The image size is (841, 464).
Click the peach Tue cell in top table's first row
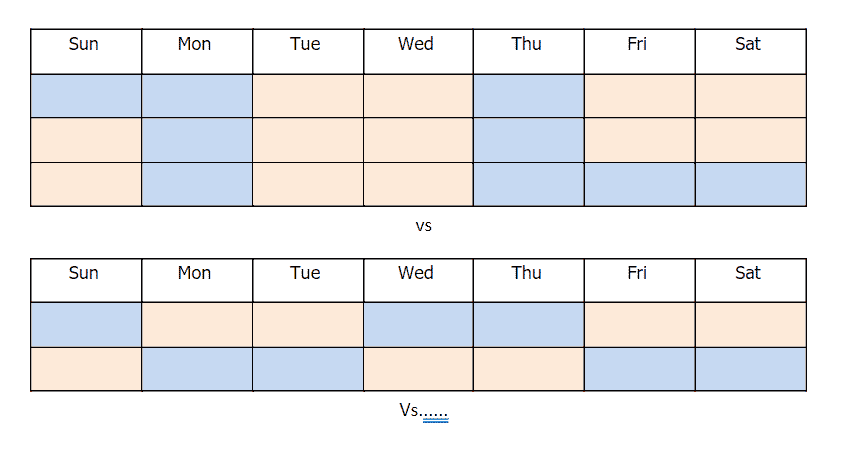308,96
